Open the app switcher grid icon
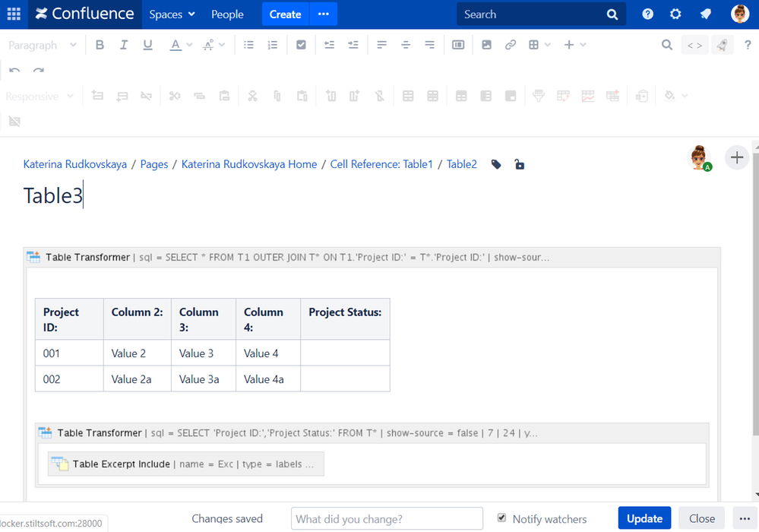 tap(14, 14)
